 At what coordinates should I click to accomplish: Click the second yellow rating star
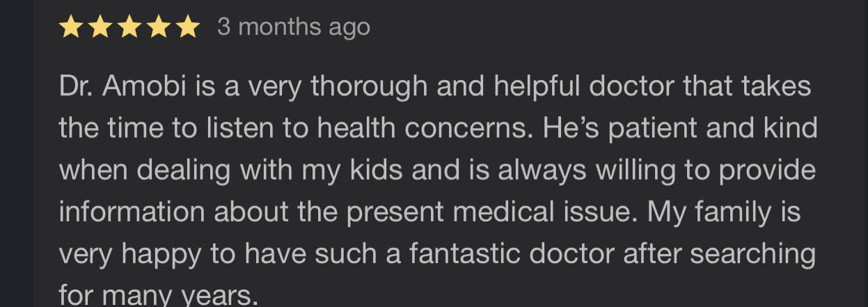99,27
